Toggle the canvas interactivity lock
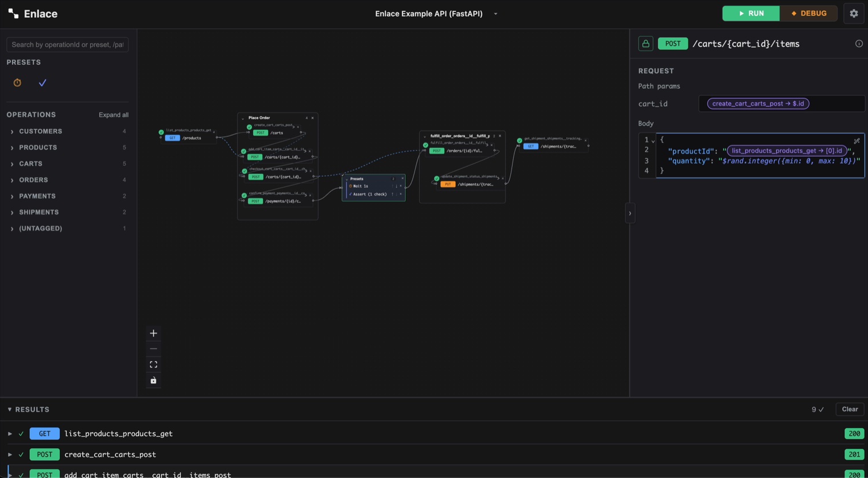The height and width of the screenshot is (478, 868). click(x=153, y=380)
